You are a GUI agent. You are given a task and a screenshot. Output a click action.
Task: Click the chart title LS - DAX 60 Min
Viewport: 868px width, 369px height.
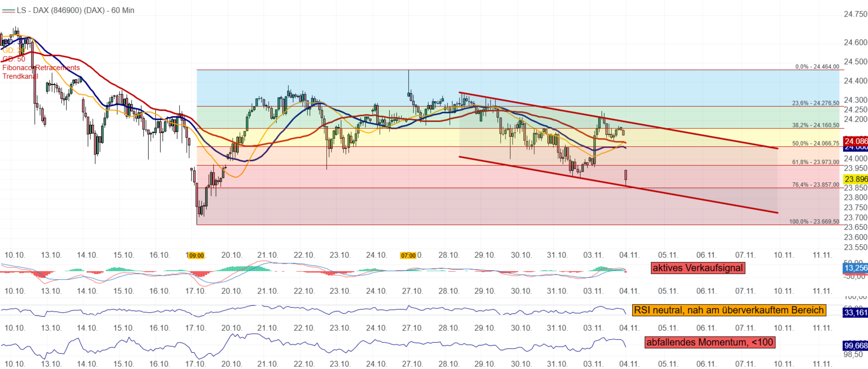click(x=75, y=11)
